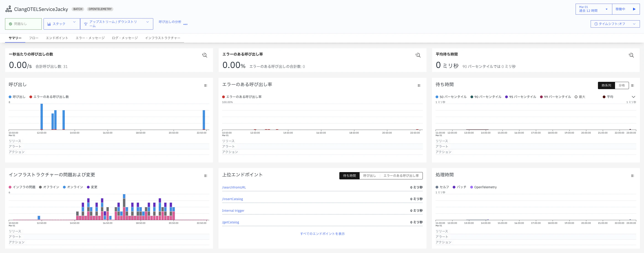Switch to the エラー・メッセージ tab
Image resolution: width=644 pixels, height=253 pixels.
click(90, 38)
